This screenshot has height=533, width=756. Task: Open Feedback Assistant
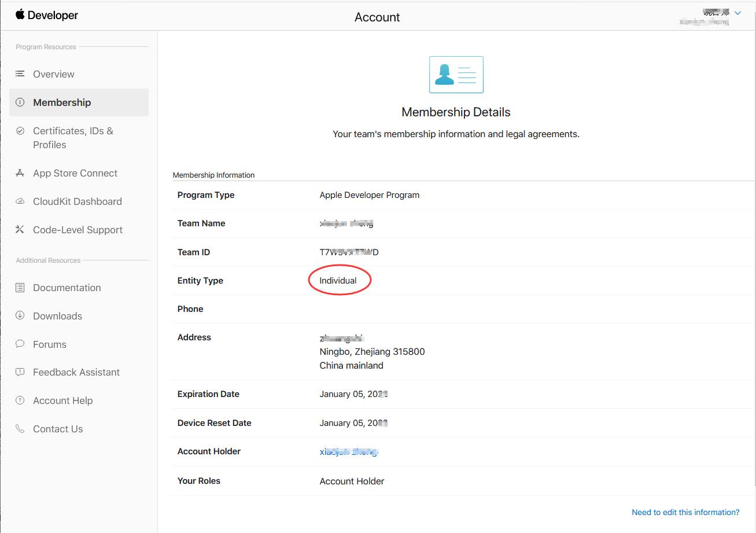(x=76, y=372)
